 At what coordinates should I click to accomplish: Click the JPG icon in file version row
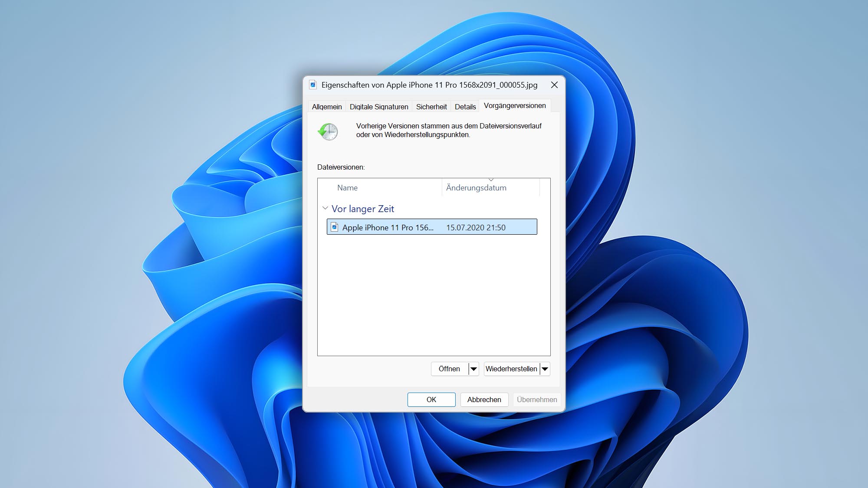click(334, 227)
